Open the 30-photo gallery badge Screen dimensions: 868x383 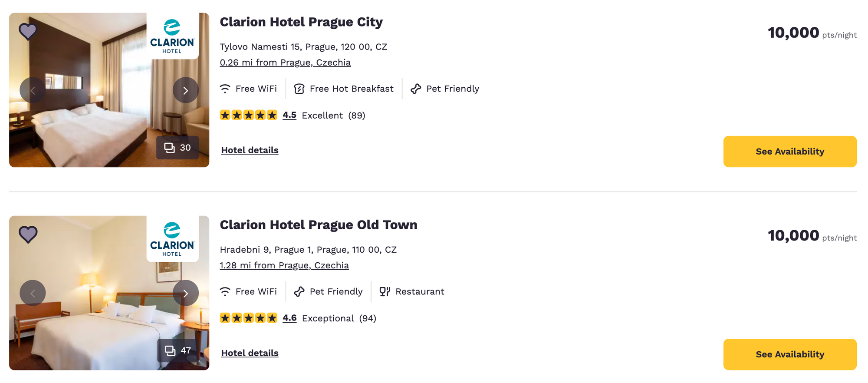178,148
